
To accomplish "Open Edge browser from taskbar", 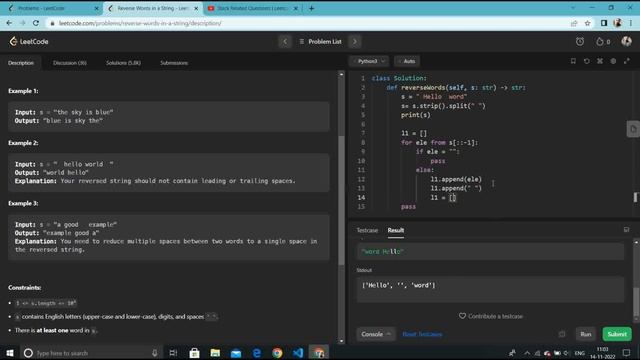I will [x=257, y=353].
